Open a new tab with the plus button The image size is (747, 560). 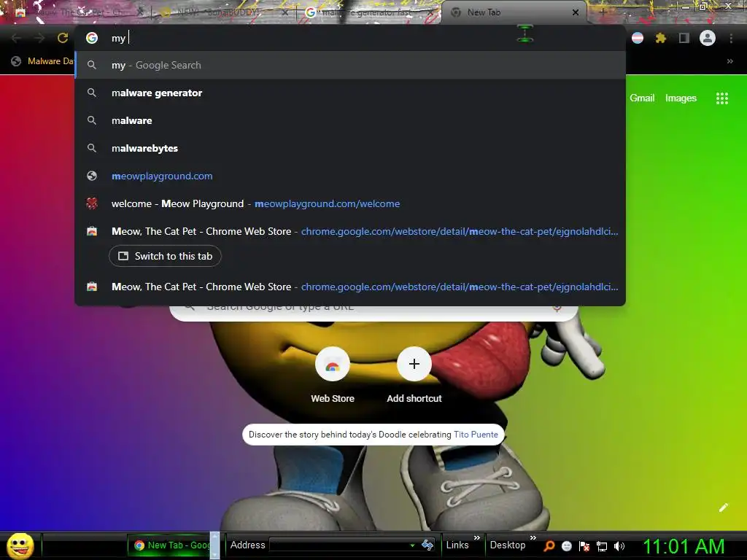[x=603, y=12]
